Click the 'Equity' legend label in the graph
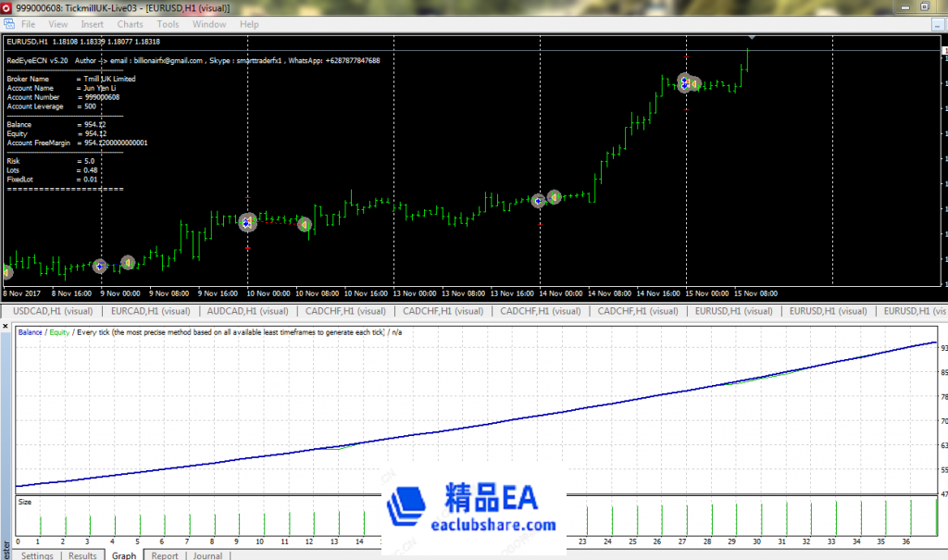 tap(59, 332)
